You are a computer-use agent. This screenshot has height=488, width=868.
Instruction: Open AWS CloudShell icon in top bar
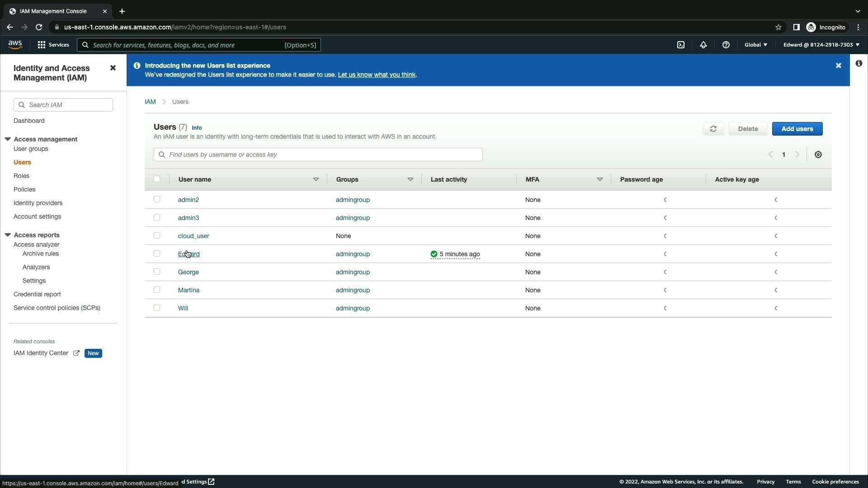pos(681,45)
